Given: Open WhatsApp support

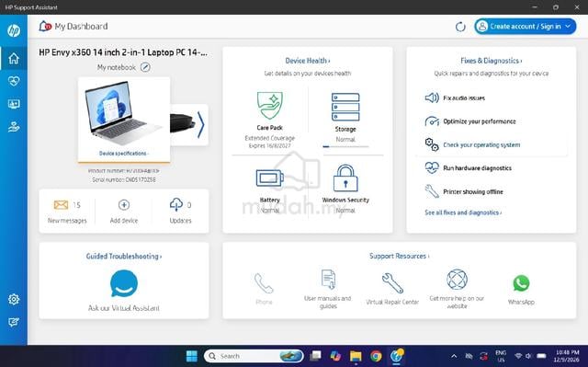Looking at the screenshot, I should pyautogui.click(x=521, y=283).
